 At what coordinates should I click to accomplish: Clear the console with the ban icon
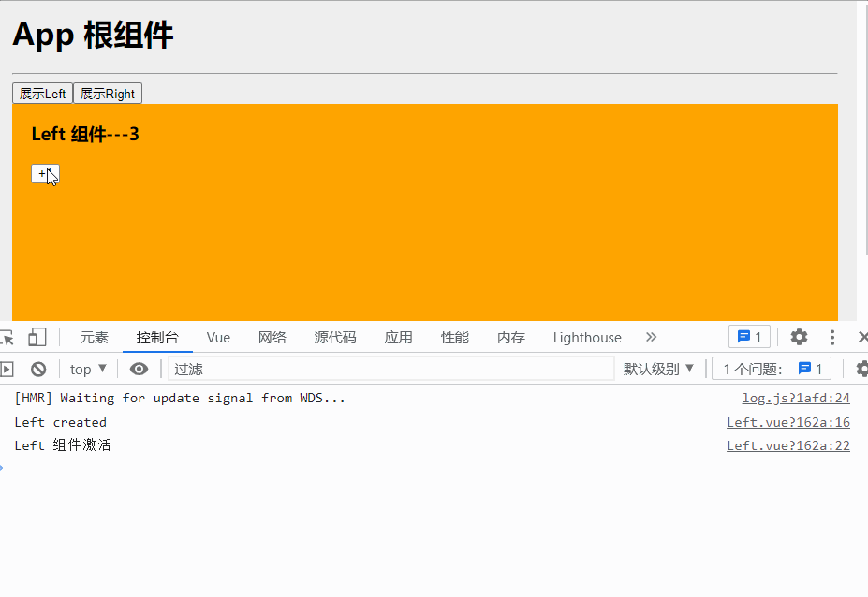click(38, 369)
